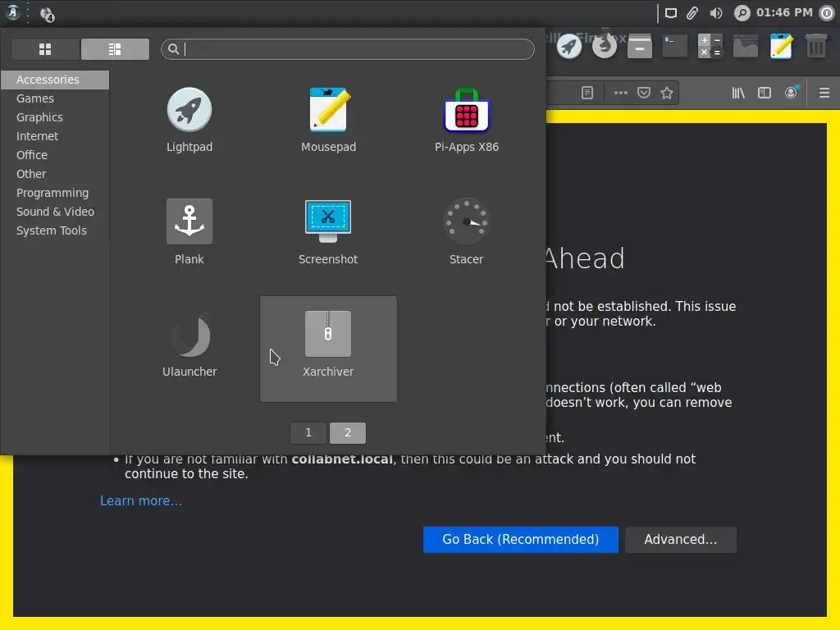Click the Advanced... button
The width and height of the screenshot is (840, 630).
coord(680,540)
